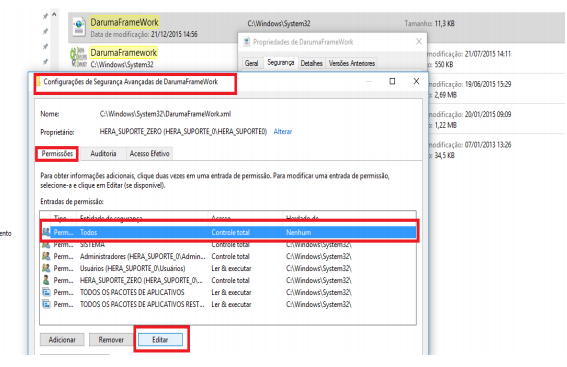The image size is (567, 367).
Task: Click the Alterar owner link
Action: coord(282,132)
